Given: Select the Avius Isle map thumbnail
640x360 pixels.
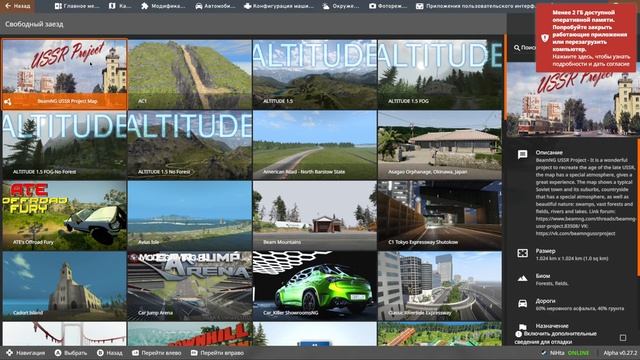Looking at the screenshot, I should coord(190,216).
